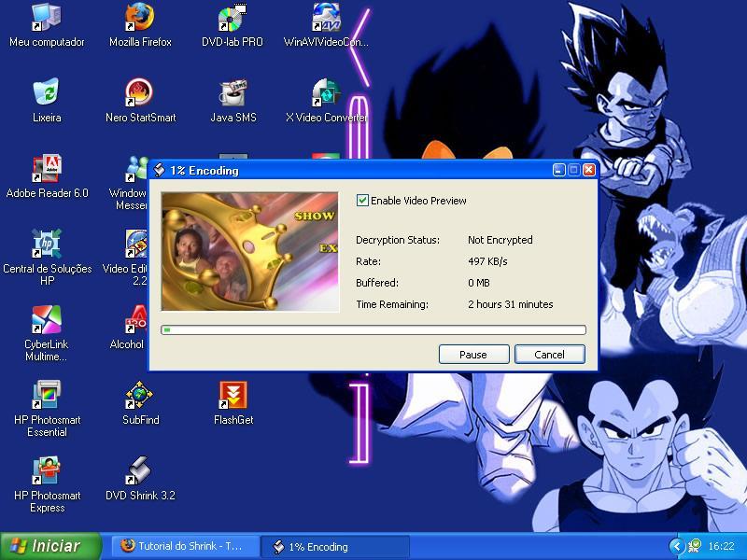Click the green system tray icon
This screenshot has width=747, height=560.
pos(695,546)
